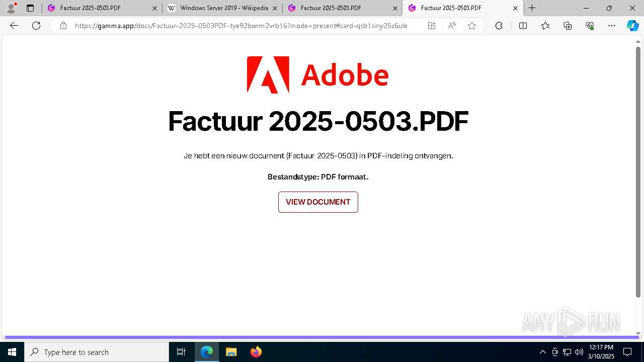
Task: Restore down the Edge window
Action: coord(609,8)
